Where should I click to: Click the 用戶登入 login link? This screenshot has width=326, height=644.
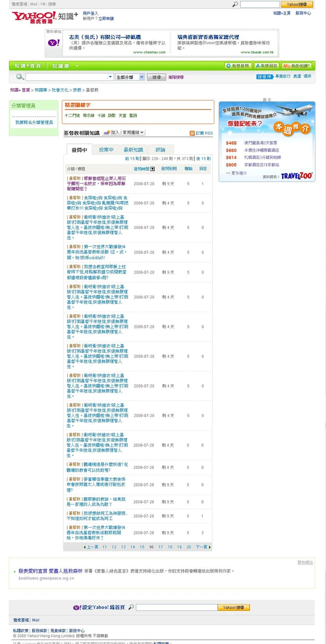click(90, 13)
